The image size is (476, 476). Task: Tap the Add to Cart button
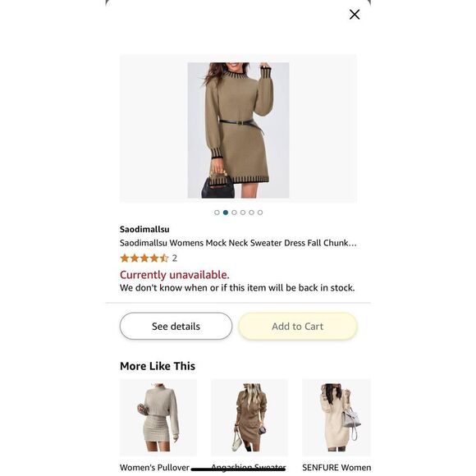pyautogui.click(x=298, y=327)
